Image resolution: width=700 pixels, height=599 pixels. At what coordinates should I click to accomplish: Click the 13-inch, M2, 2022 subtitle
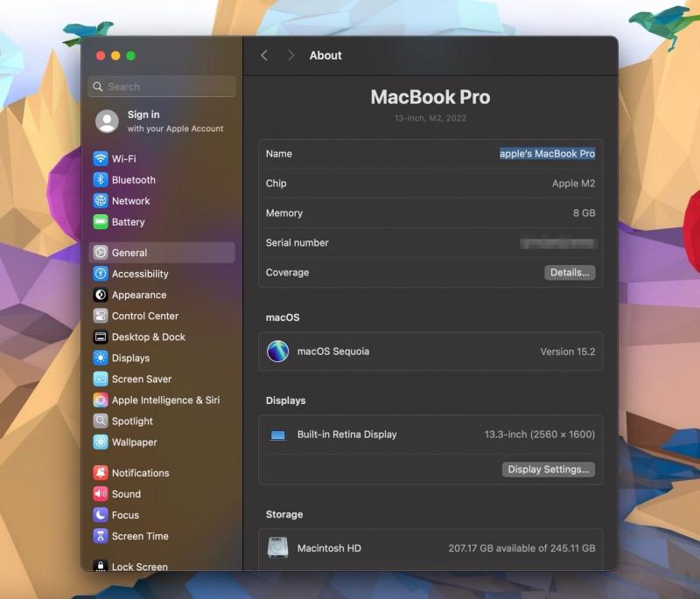tap(430, 118)
